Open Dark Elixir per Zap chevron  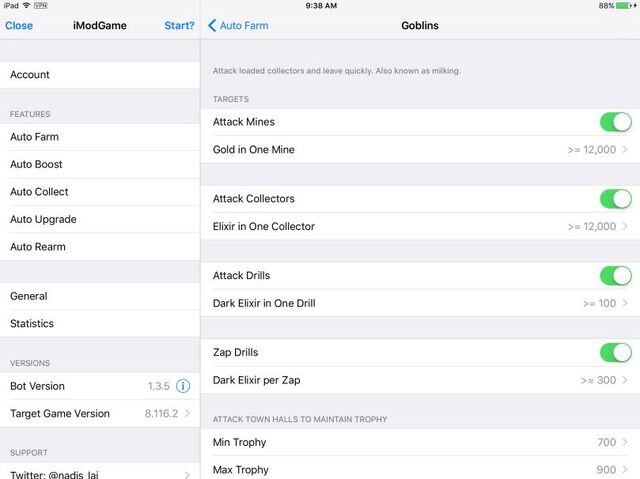[x=625, y=380]
